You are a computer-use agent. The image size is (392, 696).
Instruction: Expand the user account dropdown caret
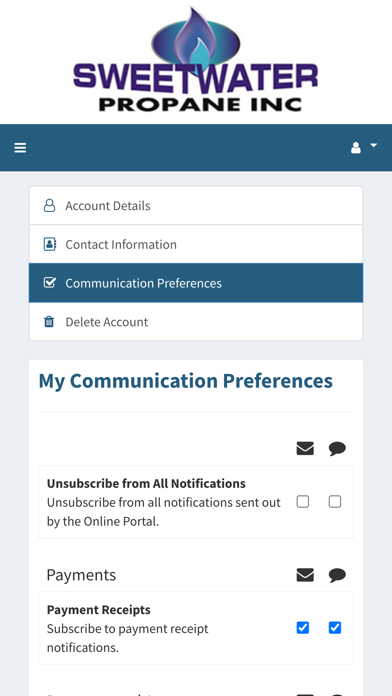(373, 145)
